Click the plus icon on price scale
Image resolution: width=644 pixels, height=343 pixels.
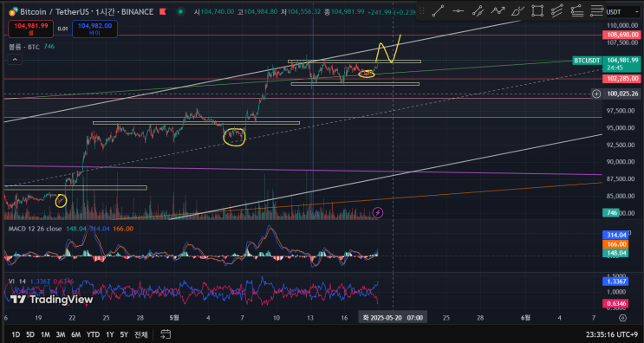596,94
